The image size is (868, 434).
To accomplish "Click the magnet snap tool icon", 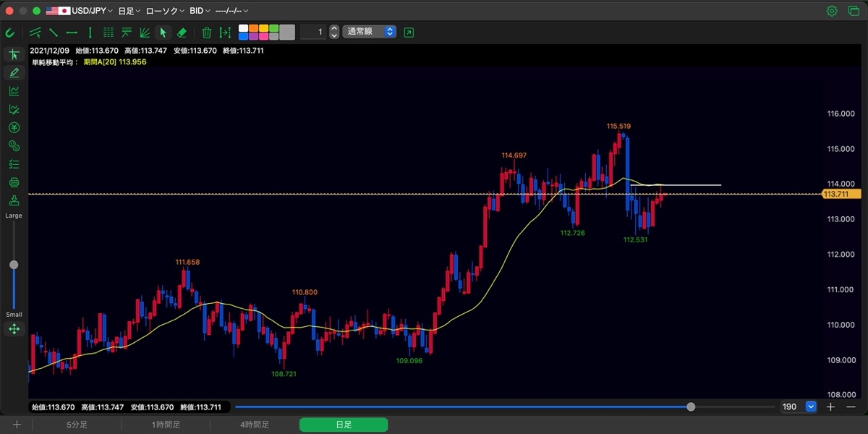I will click(x=11, y=33).
